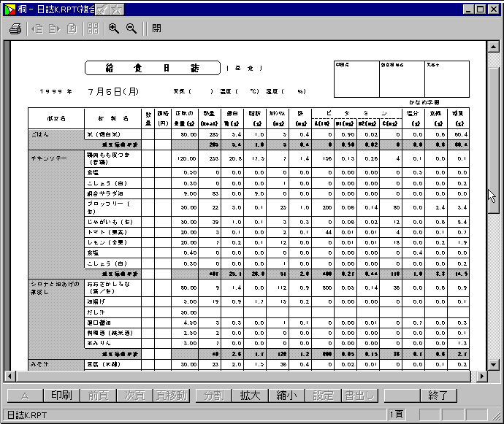504x424 pixels.
Task: Click the vertical scrollbar up arrow
Action: click(x=494, y=46)
